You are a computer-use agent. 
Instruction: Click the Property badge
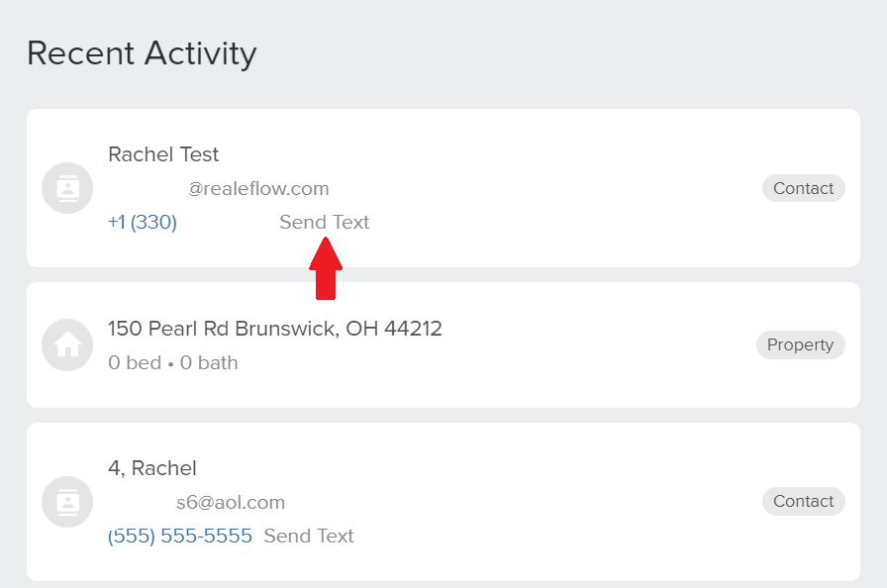pos(801,344)
